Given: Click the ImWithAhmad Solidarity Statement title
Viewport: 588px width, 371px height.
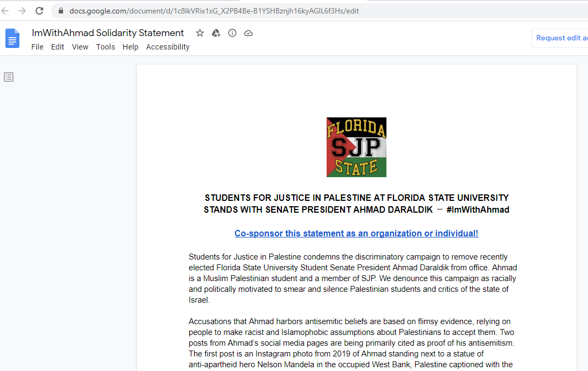Looking at the screenshot, I should tap(108, 33).
